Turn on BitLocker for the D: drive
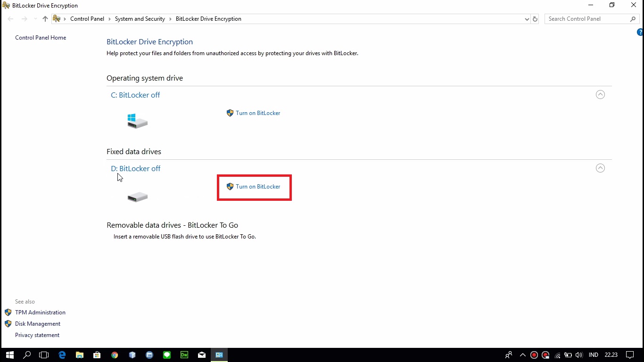 tap(258, 187)
